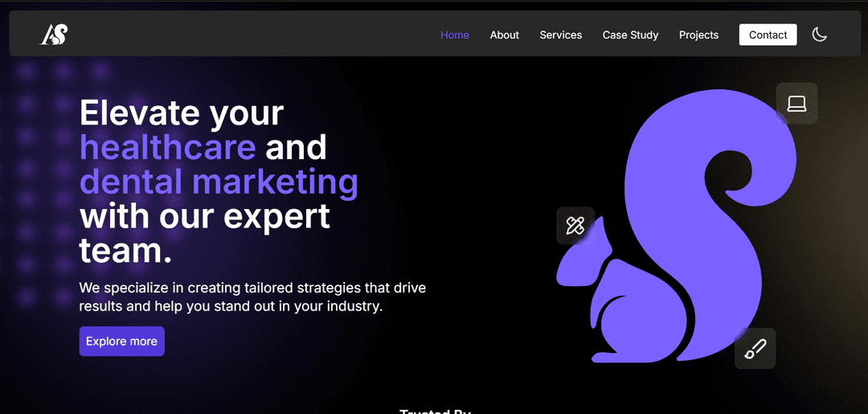The height and width of the screenshot is (414, 868).
Task: Click the "Elevate your" headline line
Action: click(182, 113)
